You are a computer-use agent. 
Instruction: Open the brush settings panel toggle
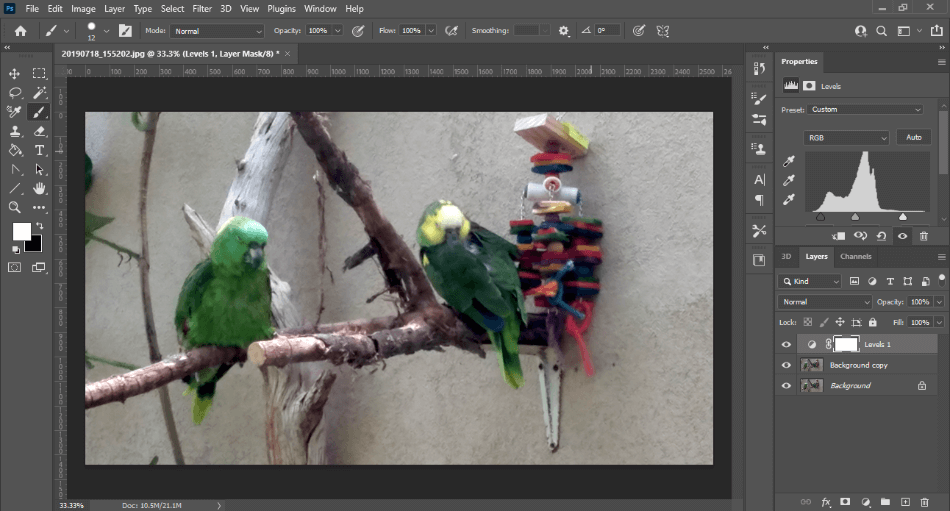tap(125, 31)
